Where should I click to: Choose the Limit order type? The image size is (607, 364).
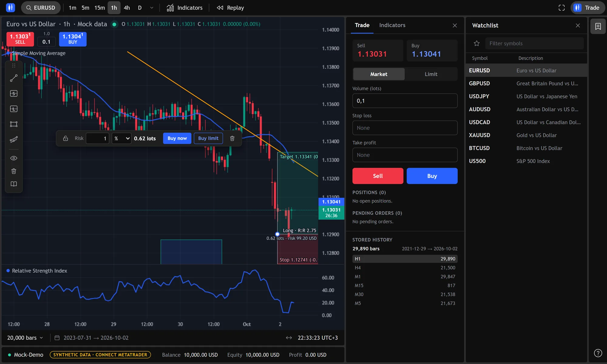click(x=431, y=74)
